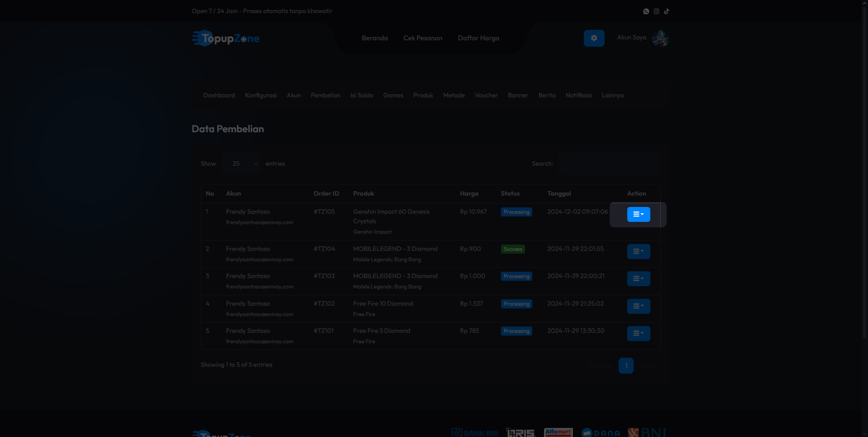868x437 pixels.
Task: Click the QRIS payment logo
Action: (x=521, y=432)
